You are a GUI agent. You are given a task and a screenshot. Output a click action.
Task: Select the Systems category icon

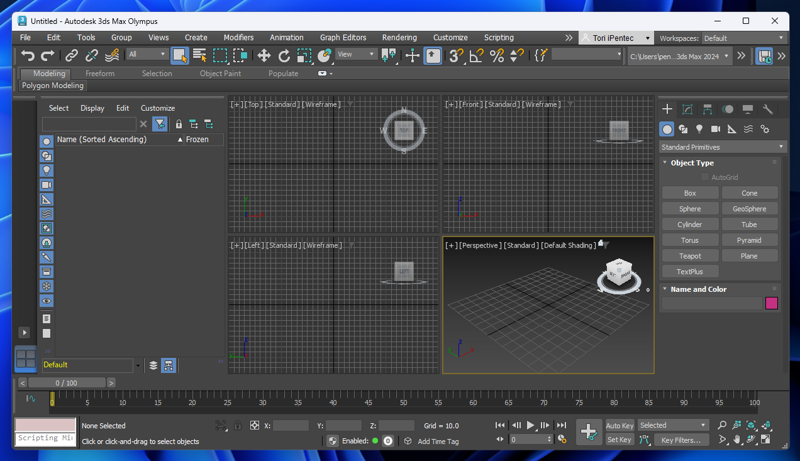(765, 129)
